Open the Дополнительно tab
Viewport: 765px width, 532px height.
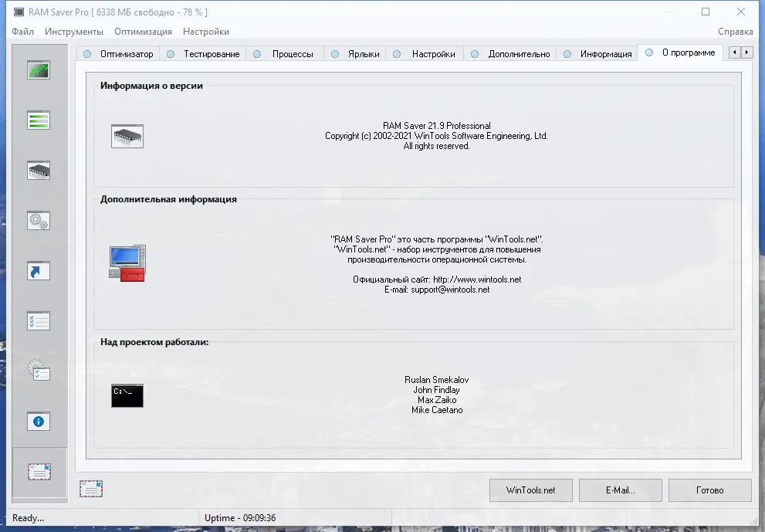511,54
